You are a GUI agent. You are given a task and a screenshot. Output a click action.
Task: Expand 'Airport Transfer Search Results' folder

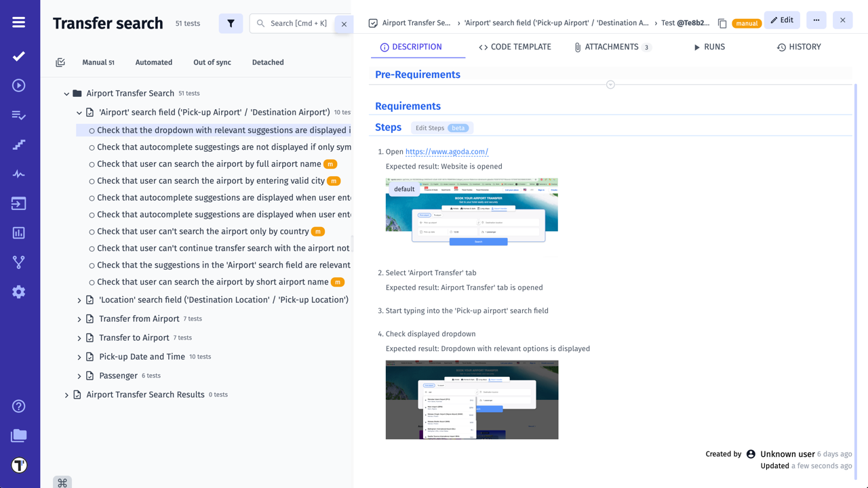(x=66, y=395)
